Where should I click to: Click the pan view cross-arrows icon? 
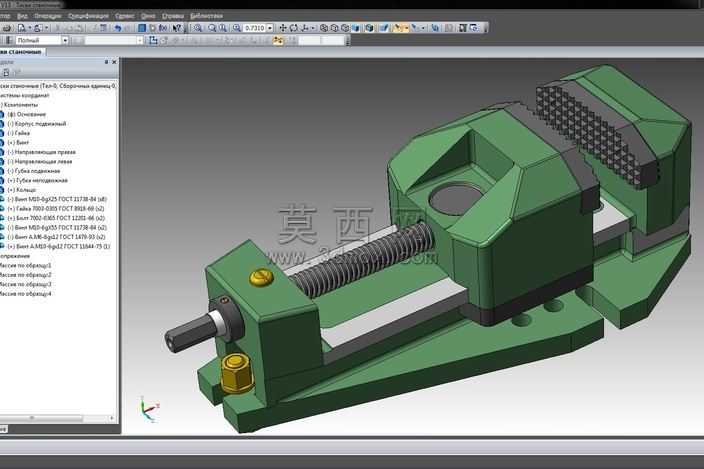click(x=283, y=28)
